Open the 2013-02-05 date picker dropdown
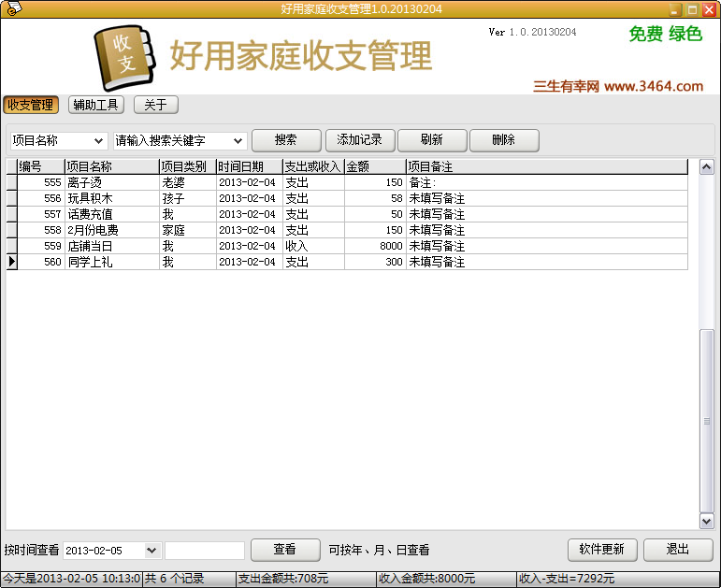 (x=151, y=551)
